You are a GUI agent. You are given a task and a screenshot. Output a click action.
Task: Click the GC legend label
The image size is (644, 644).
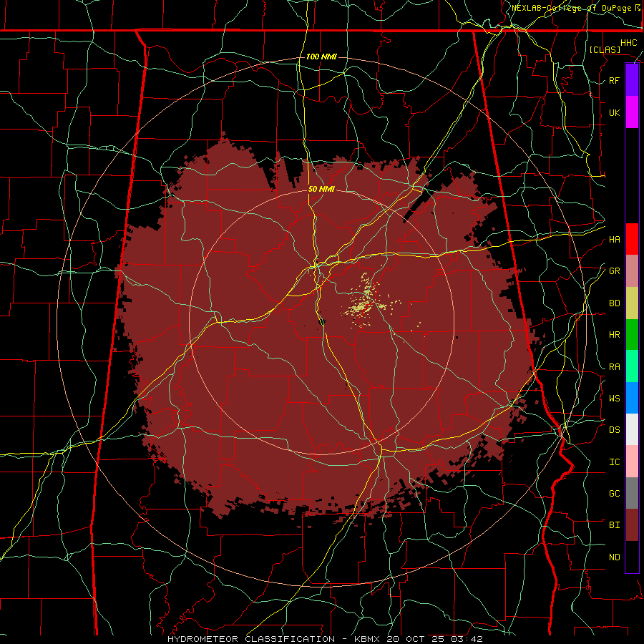(x=614, y=493)
